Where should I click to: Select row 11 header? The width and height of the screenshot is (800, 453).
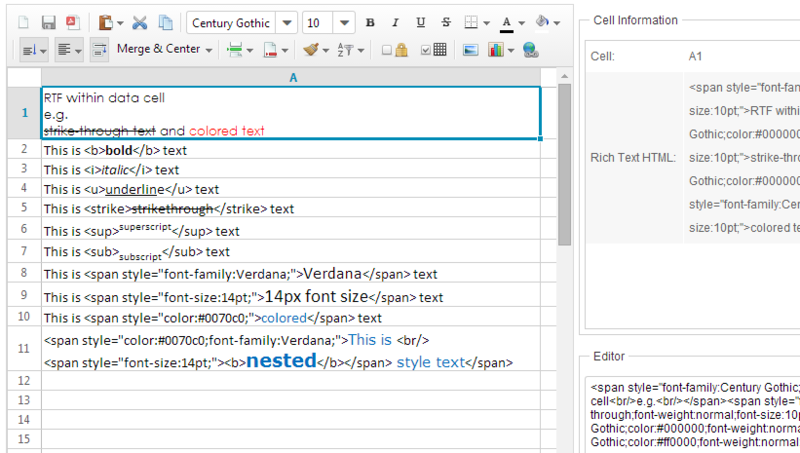click(24, 349)
